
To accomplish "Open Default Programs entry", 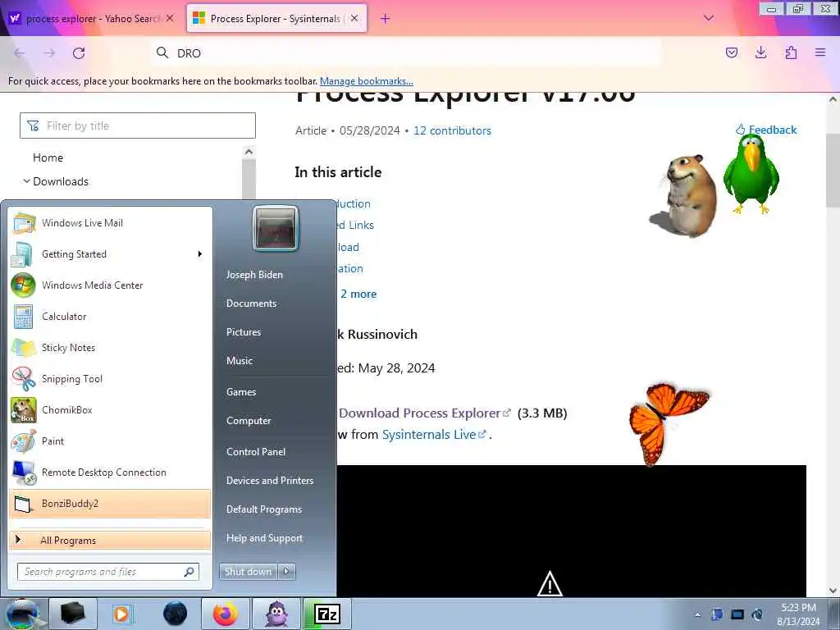I will 263,509.
